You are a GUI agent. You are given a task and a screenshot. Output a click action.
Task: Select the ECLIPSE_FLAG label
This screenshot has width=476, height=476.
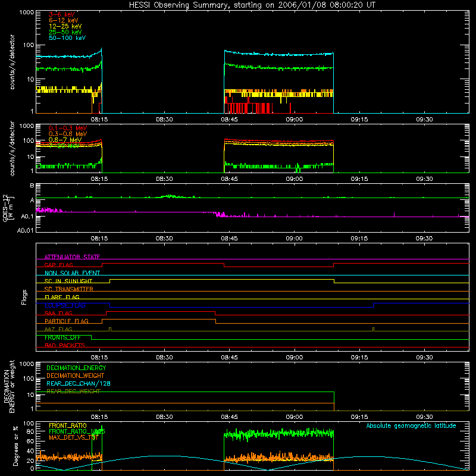click(x=65, y=305)
